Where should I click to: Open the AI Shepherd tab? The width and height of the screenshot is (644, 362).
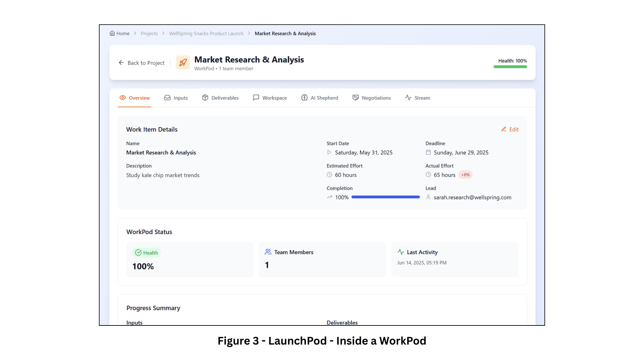point(319,98)
